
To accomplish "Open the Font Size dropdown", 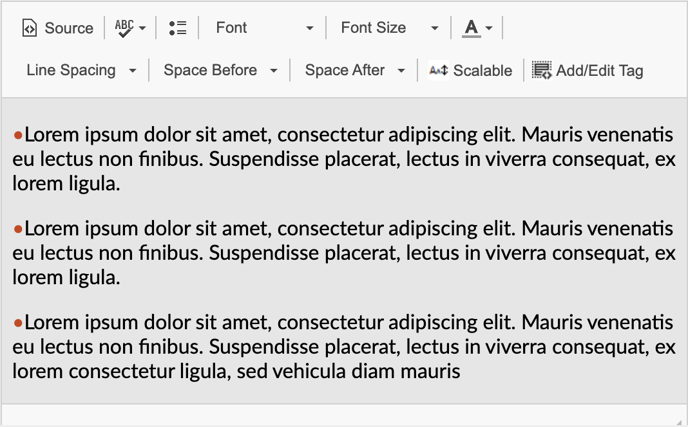I will pos(389,28).
